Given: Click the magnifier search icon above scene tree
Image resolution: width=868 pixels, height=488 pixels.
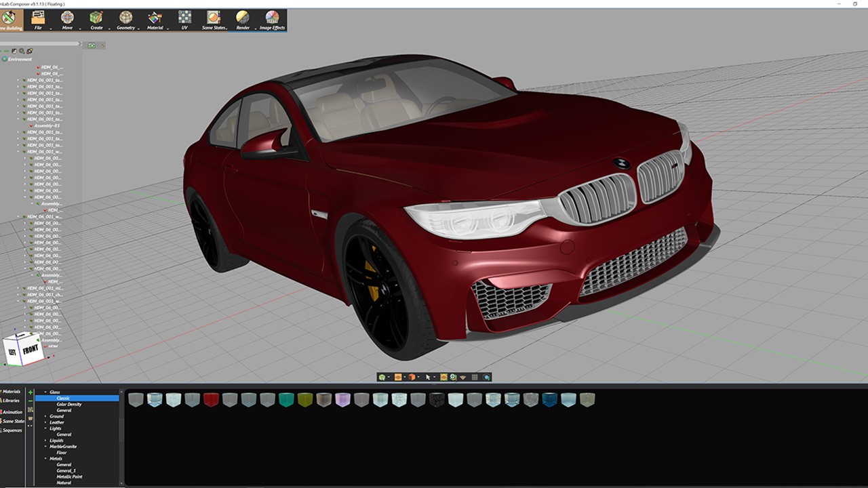Looking at the screenshot, I should [22, 51].
